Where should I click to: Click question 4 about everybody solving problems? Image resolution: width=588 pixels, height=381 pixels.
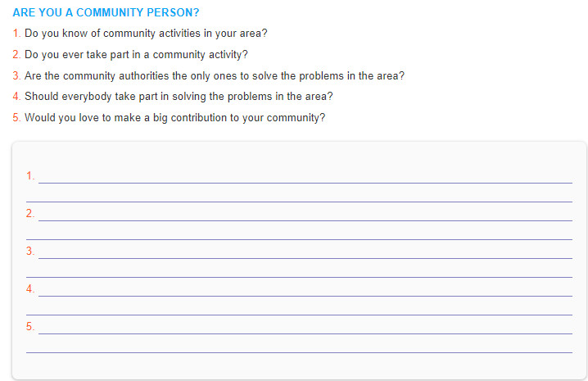pos(179,97)
